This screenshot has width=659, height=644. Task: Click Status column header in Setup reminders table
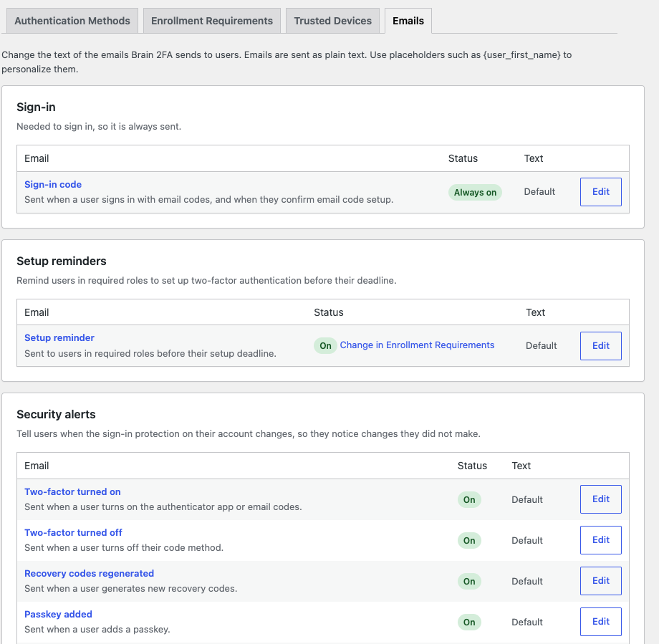click(329, 312)
